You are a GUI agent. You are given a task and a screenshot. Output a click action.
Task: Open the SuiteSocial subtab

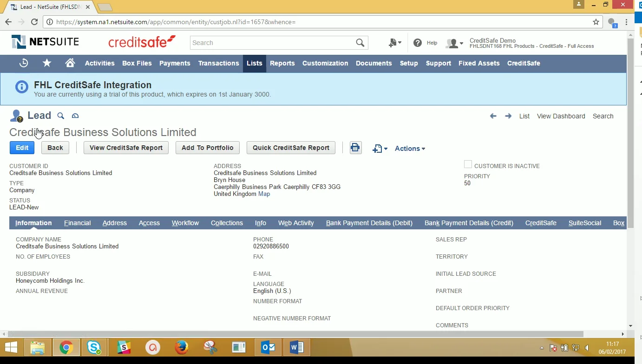pos(585,223)
